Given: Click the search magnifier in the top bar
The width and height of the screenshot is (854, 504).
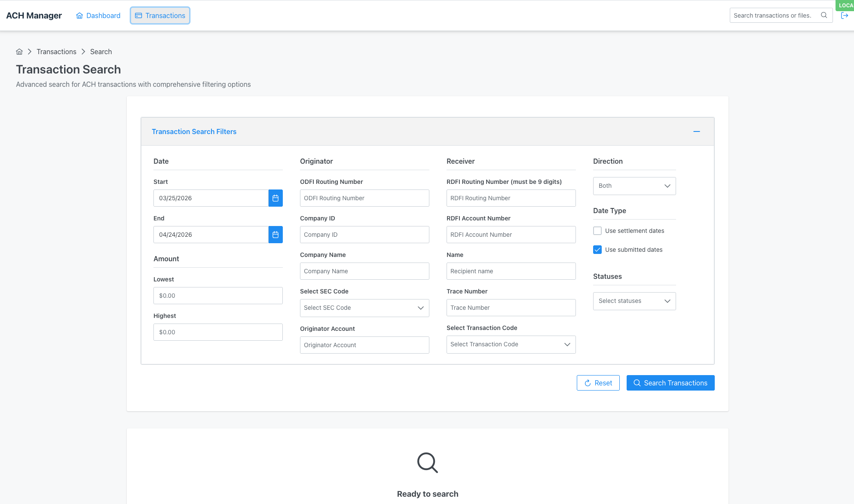Looking at the screenshot, I should [824, 15].
